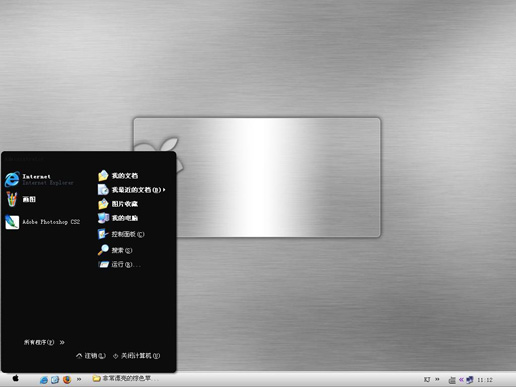Open Adobe Photoshop CS2
Viewport: 516px width, 387px height.
43,222
